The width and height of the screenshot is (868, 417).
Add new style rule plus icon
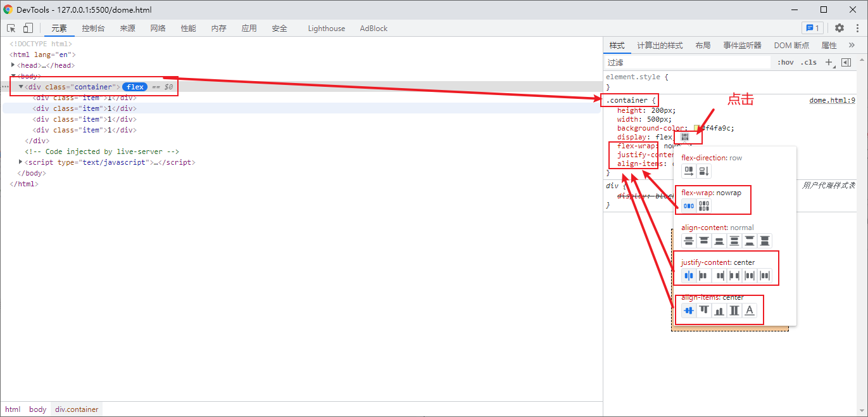tap(829, 62)
